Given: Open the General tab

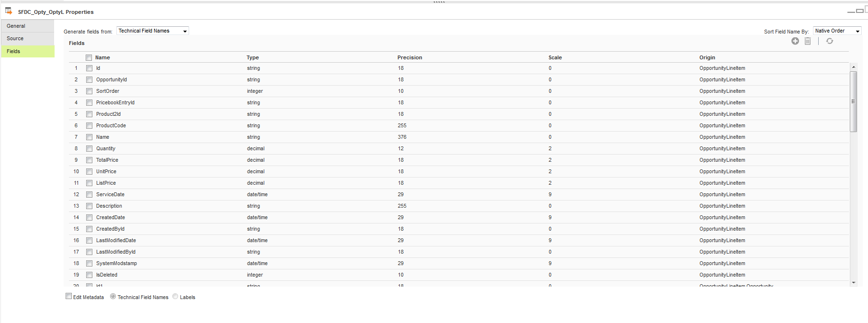Looking at the screenshot, I should (x=27, y=26).
